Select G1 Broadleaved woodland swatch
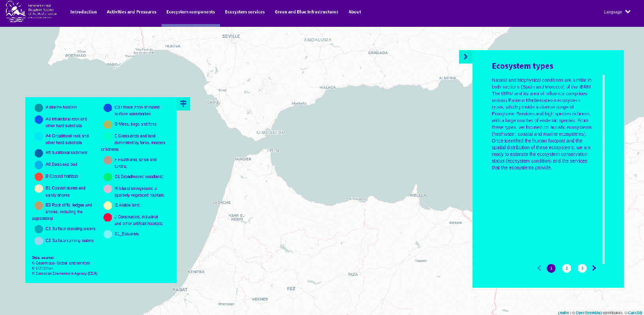Image resolution: width=644 pixels, height=315 pixels. click(x=108, y=177)
